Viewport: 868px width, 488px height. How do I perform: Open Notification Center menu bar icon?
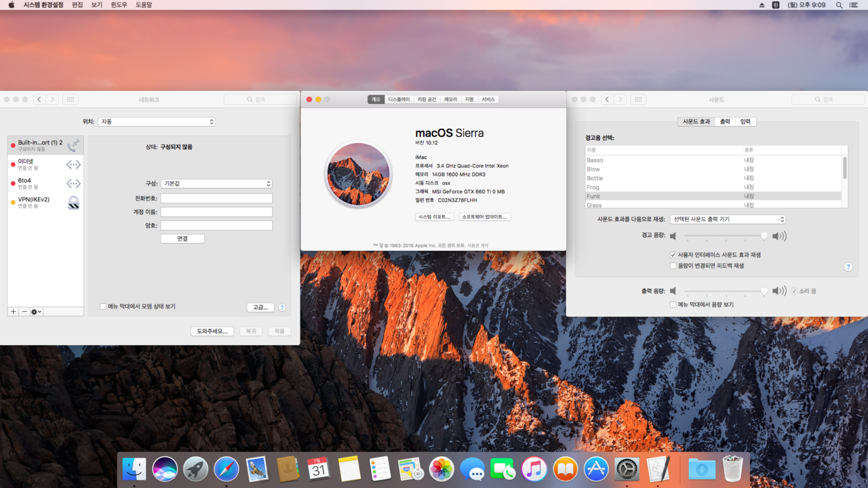coord(854,5)
